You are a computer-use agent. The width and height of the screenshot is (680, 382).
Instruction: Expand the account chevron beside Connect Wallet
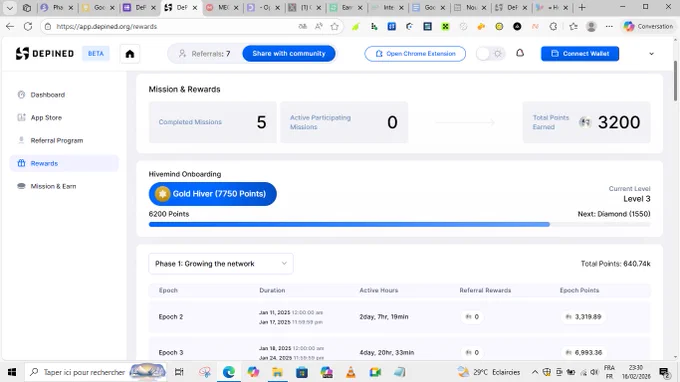pyautogui.click(x=651, y=54)
